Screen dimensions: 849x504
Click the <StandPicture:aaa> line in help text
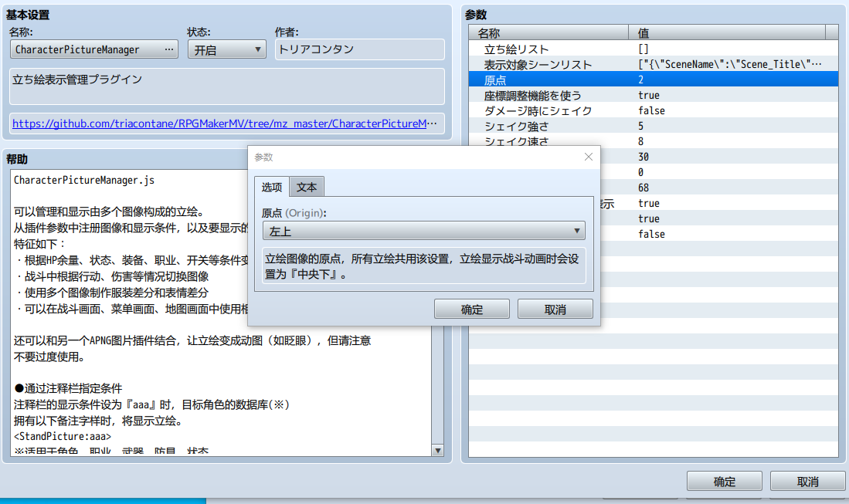coord(63,436)
